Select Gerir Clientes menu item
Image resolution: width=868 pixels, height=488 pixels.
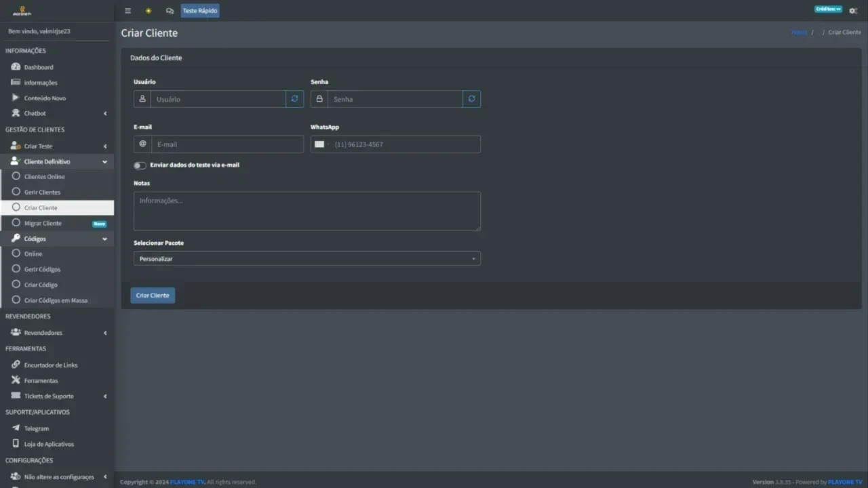point(42,192)
